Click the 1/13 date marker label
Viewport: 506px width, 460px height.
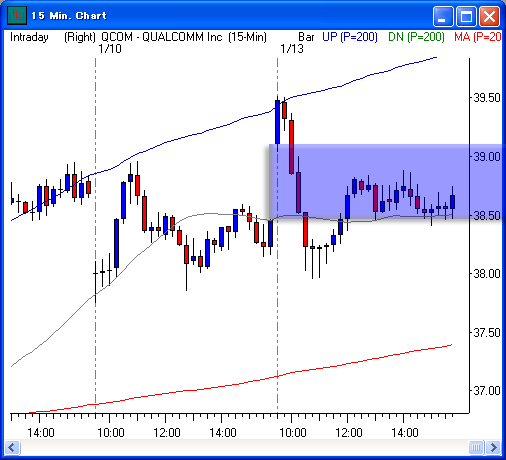(x=292, y=49)
